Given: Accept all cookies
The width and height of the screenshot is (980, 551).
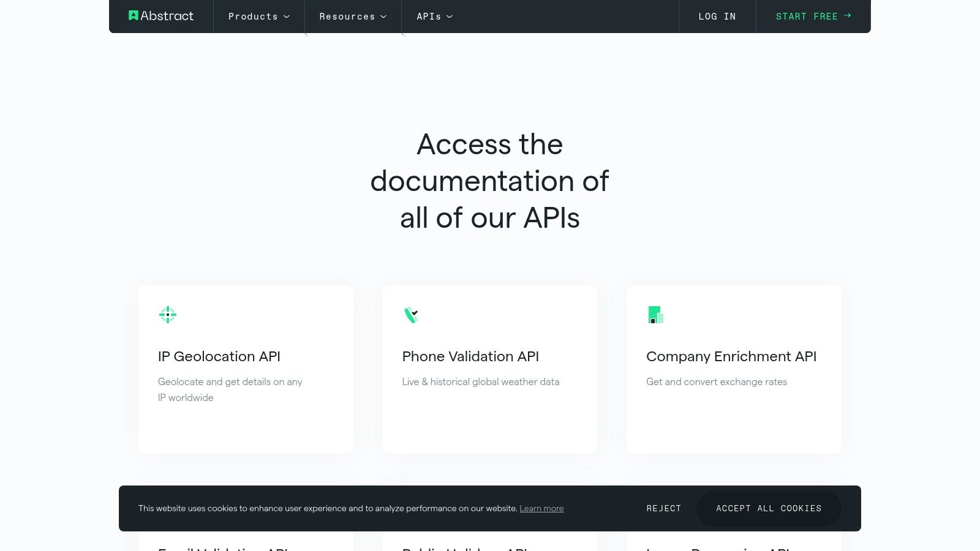Looking at the screenshot, I should [x=769, y=509].
